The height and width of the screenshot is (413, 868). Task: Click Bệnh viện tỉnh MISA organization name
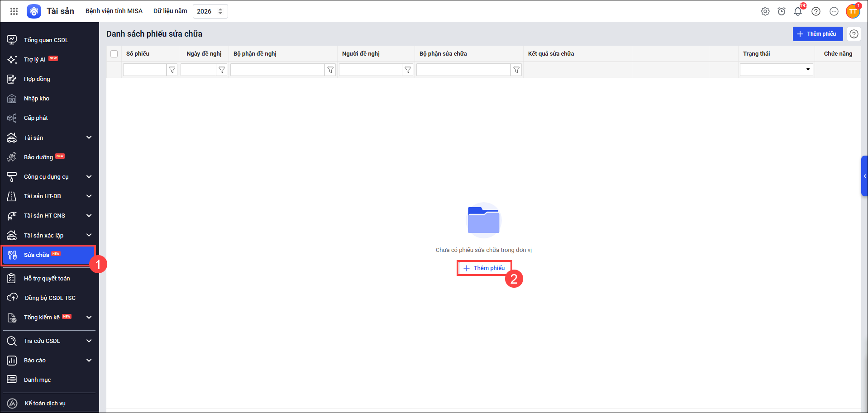click(x=114, y=11)
